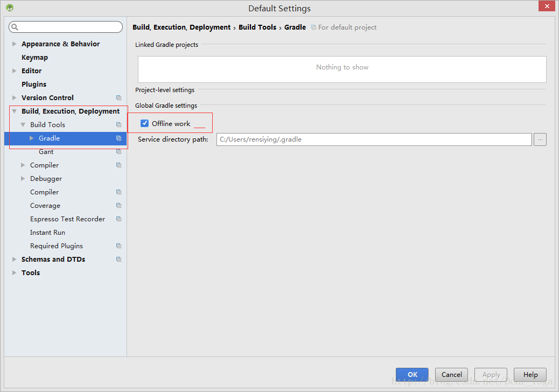Viewport: 559px width, 392px height.
Task: Click project-level icon beside Gradle row
Action: coord(118,138)
